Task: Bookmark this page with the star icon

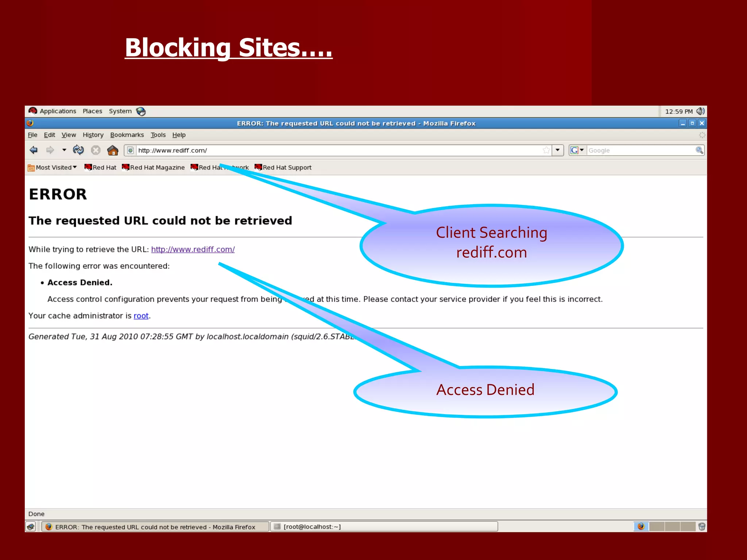Action: click(546, 150)
